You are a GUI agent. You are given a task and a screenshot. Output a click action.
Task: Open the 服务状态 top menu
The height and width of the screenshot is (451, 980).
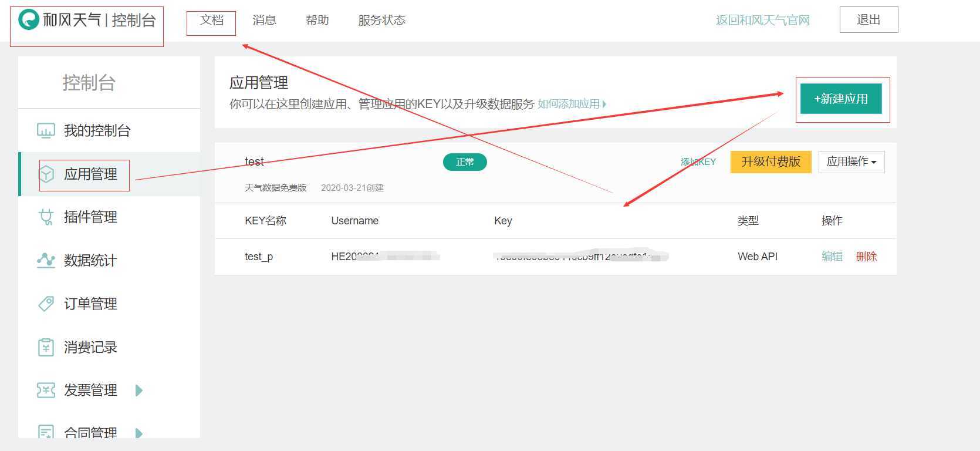pyautogui.click(x=382, y=20)
